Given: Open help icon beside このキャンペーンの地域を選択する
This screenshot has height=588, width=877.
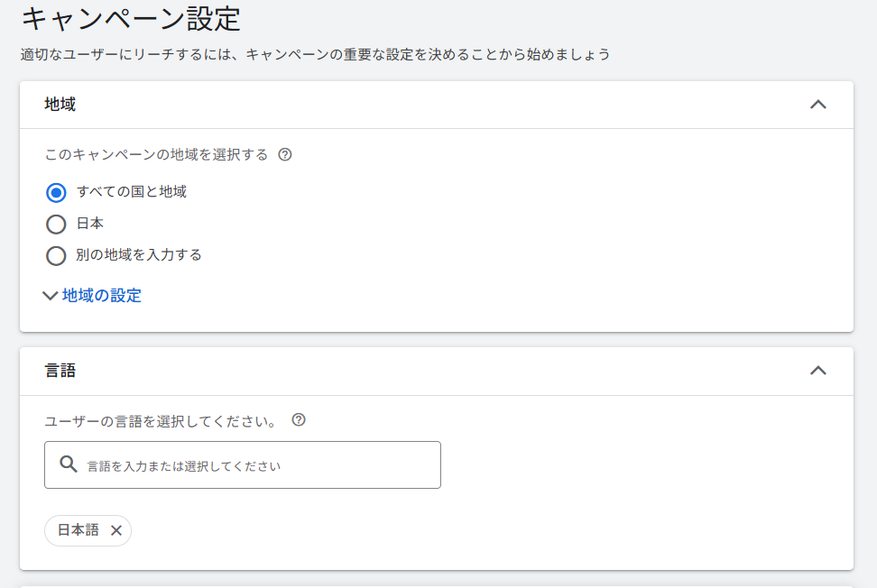Looking at the screenshot, I should (x=285, y=154).
